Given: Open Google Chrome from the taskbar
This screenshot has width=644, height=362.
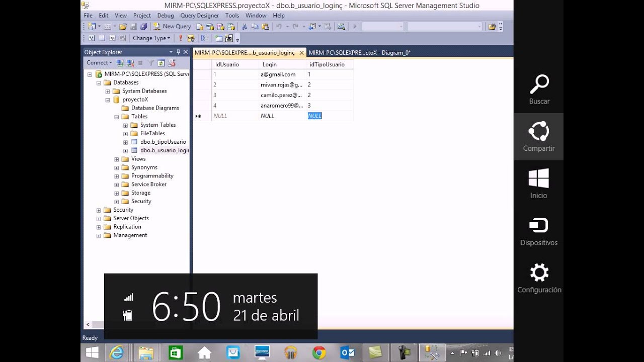Looking at the screenshot, I should (319, 353).
